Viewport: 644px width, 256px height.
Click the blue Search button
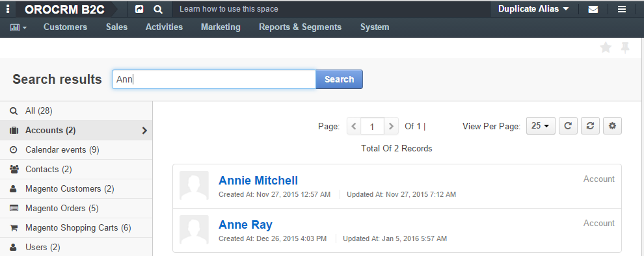click(340, 79)
